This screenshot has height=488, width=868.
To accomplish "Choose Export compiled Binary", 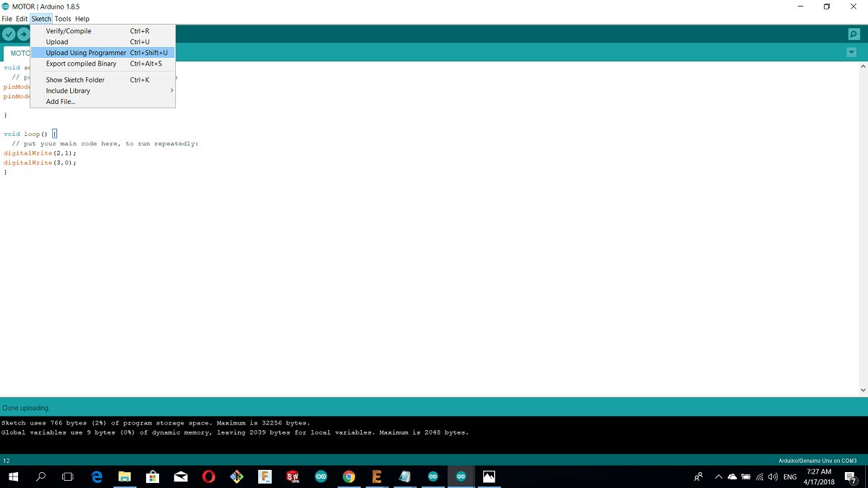I will point(103,64).
